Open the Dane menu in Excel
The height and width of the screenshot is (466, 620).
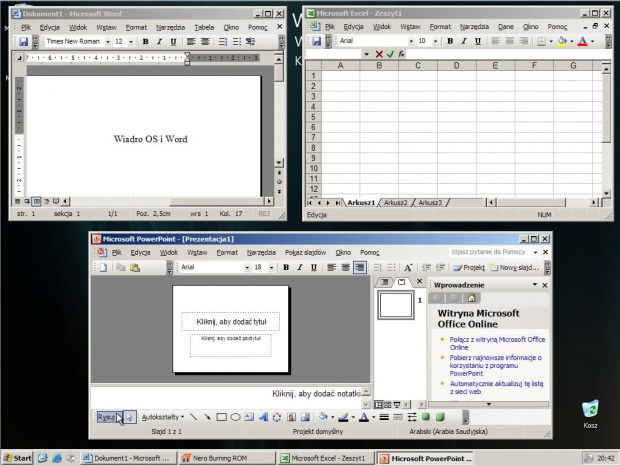pos(506,26)
